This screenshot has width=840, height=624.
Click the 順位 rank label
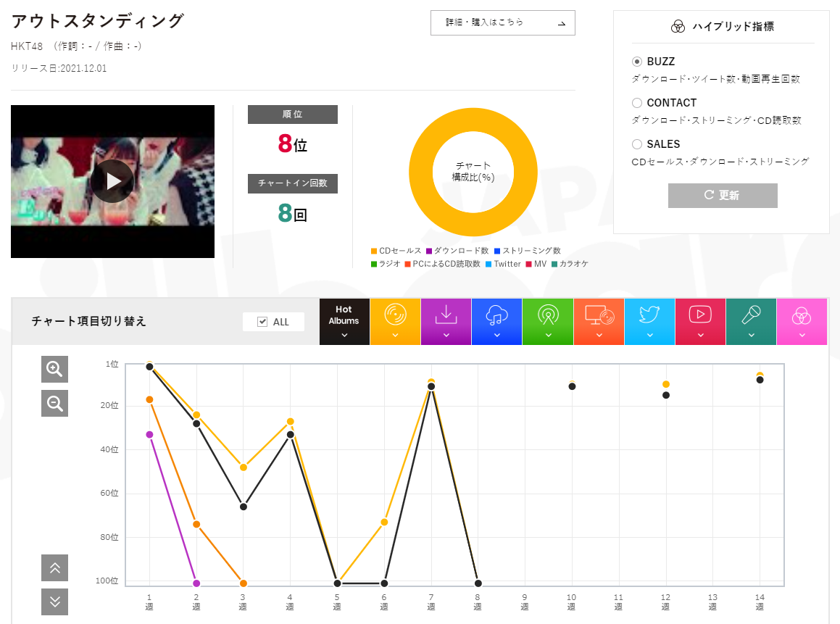point(293,115)
